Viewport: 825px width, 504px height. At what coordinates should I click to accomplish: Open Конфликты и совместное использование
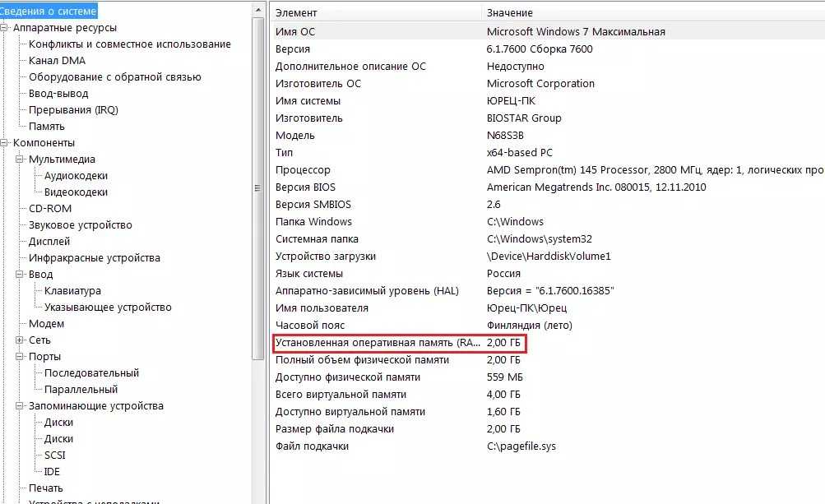click(x=129, y=44)
